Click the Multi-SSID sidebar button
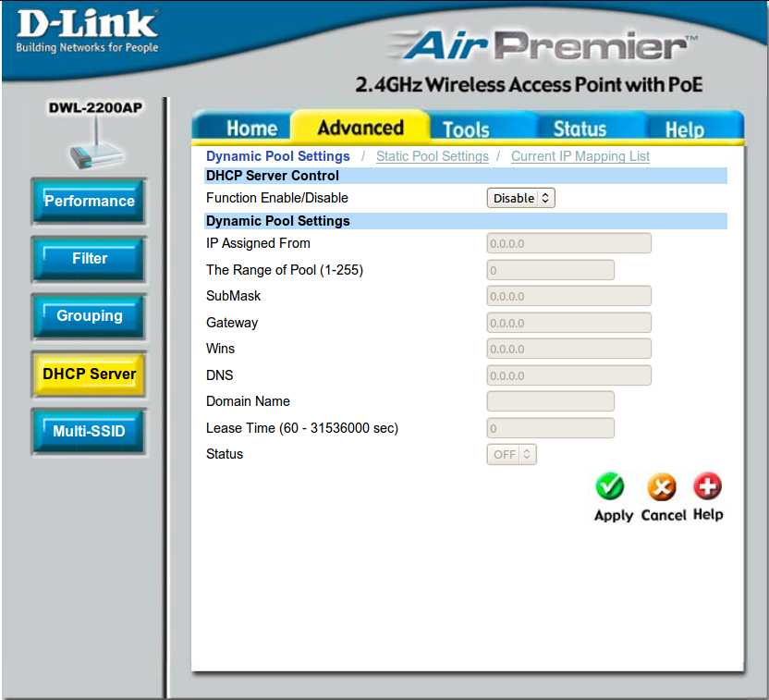This screenshot has width=769, height=700. pos(90,431)
